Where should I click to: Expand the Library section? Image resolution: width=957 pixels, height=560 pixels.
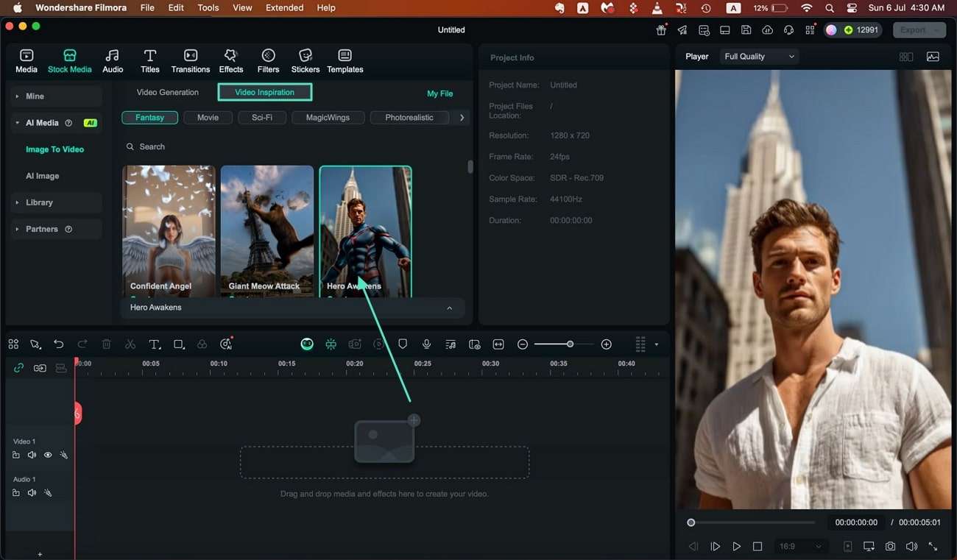click(57, 202)
